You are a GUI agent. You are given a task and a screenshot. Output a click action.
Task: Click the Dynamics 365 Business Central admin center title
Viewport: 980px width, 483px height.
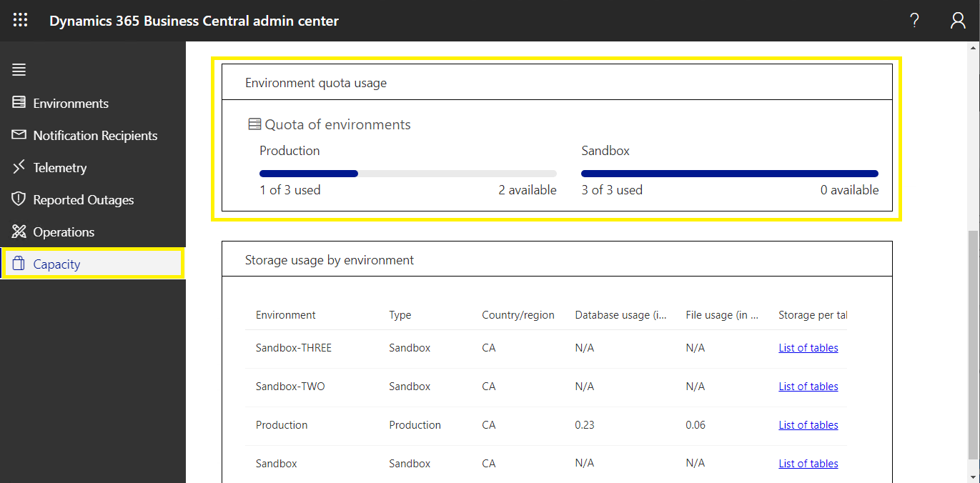click(194, 21)
